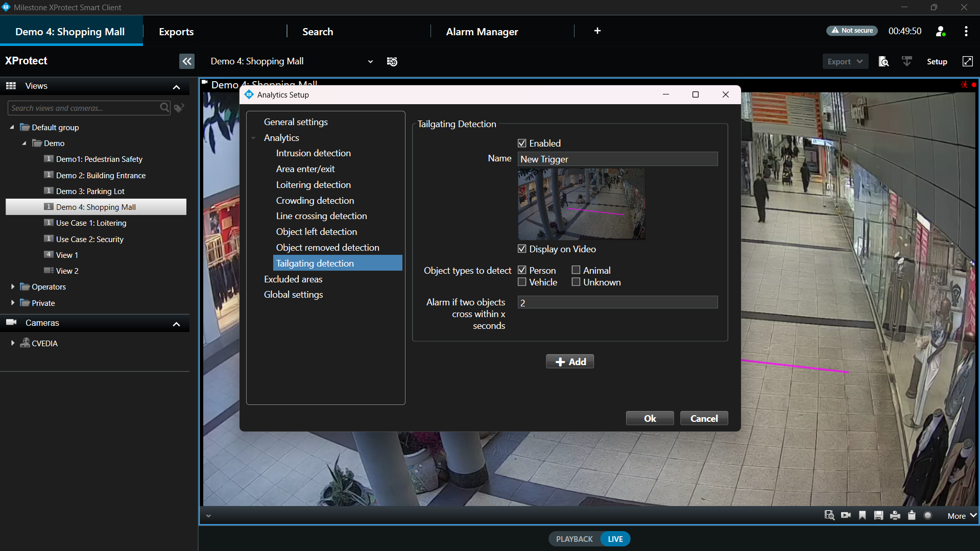Print the camera image
980x551 pixels.
click(x=895, y=515)
